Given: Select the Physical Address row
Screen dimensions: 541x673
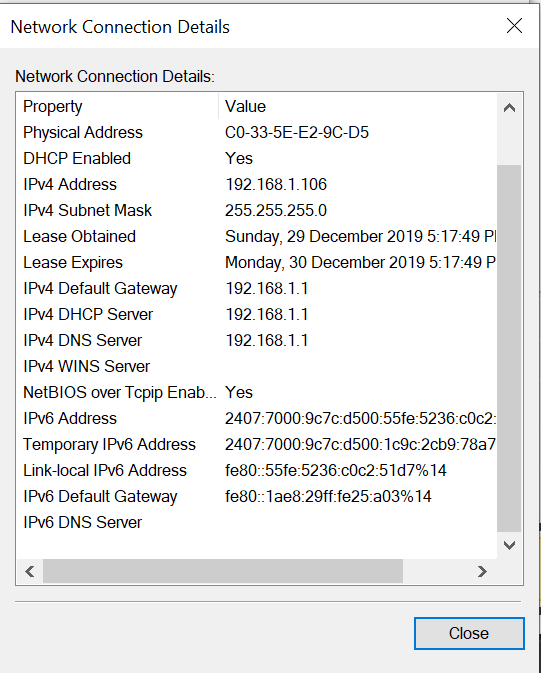Looking at the screenshot, I should 257,133.
